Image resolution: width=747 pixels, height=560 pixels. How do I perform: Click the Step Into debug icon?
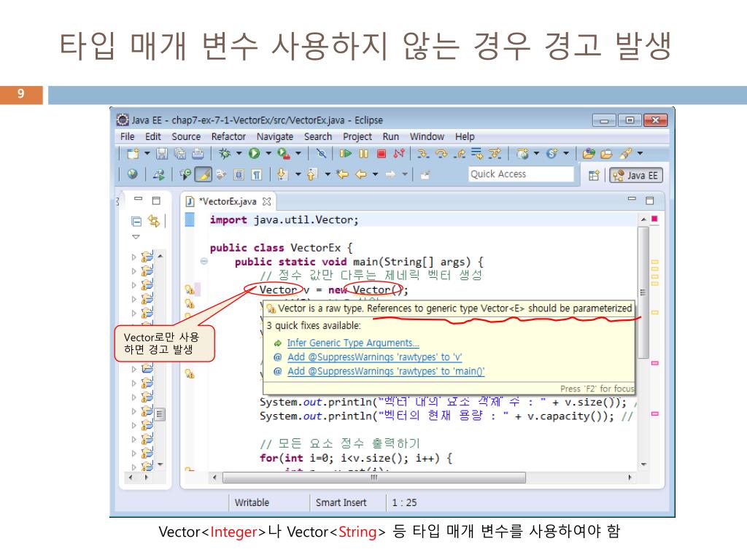pos(423,153)
